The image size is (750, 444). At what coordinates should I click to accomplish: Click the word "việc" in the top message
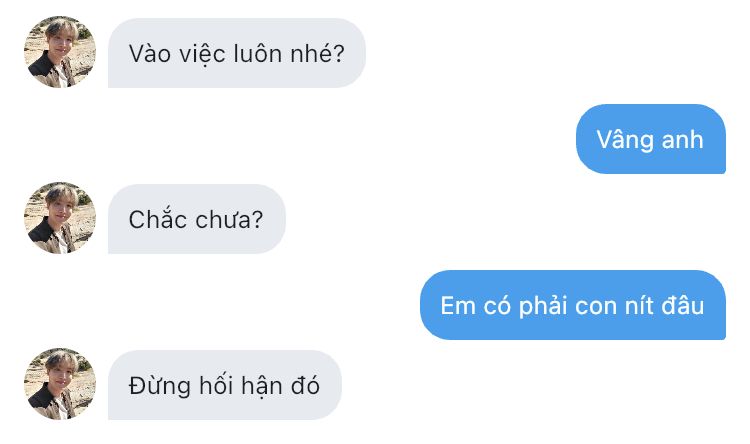(202, 54)
